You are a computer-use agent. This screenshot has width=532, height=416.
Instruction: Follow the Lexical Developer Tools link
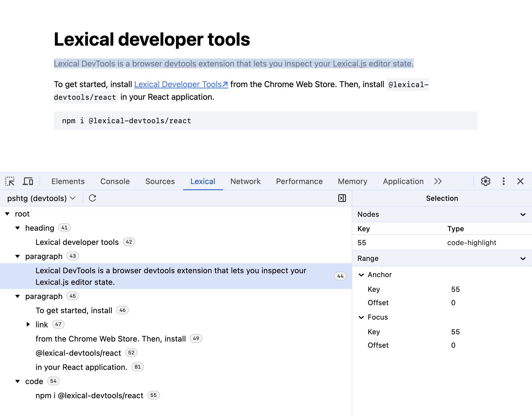coord(181,84)
